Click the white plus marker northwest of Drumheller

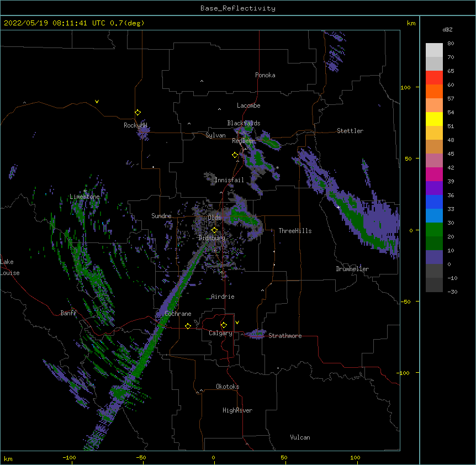[x=338, y=207]
